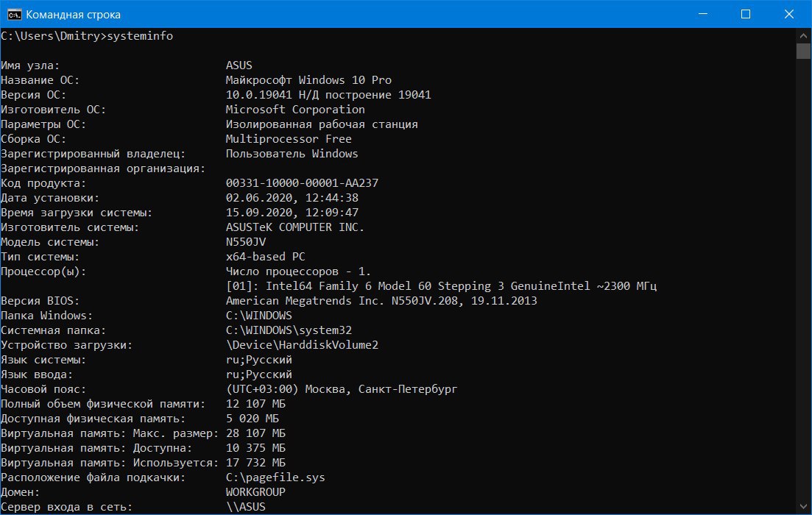Image resolution: width=812 pixels, height=515 pixels.
Task: Click the title text Командная строка
Action: point(73,15)
